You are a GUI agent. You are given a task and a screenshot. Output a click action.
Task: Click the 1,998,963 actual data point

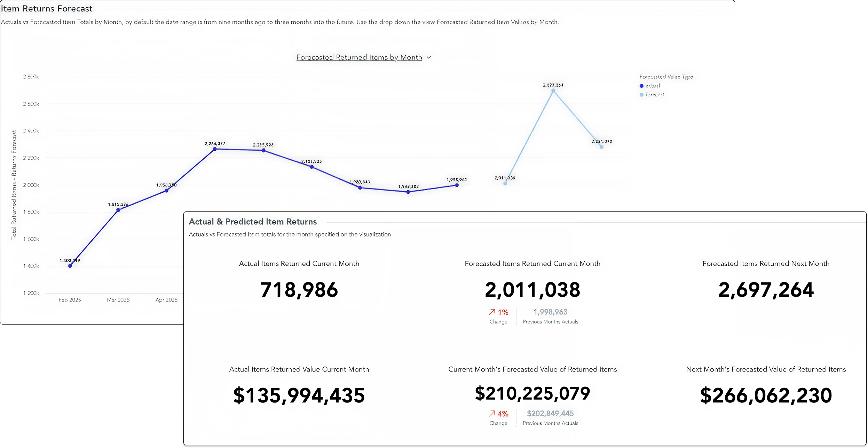click(x=457, y=185)
